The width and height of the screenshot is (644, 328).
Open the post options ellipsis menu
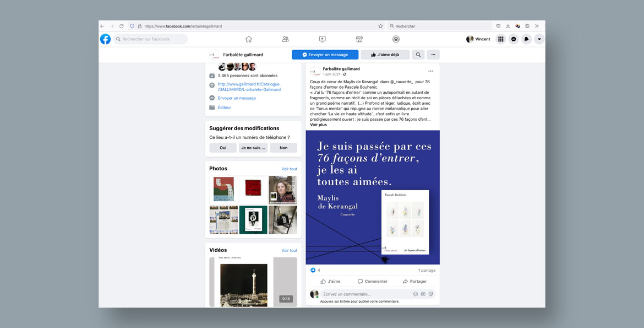(430, 71)
